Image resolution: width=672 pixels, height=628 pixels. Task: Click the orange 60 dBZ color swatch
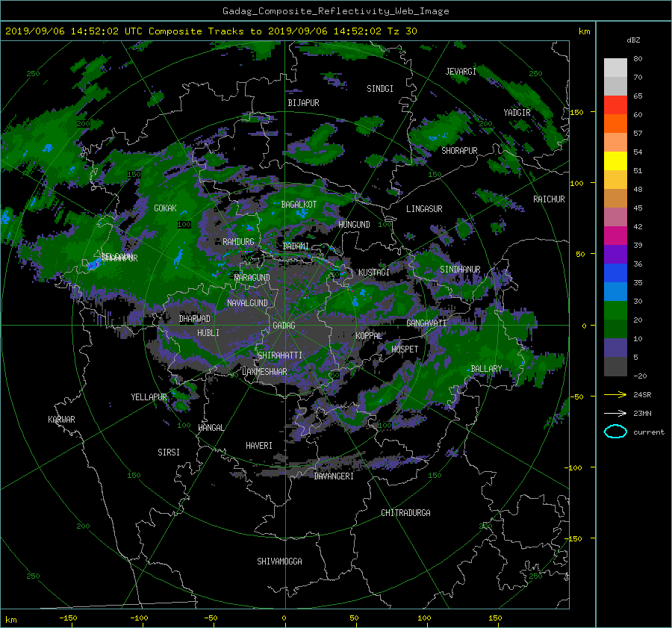point(615,123)
